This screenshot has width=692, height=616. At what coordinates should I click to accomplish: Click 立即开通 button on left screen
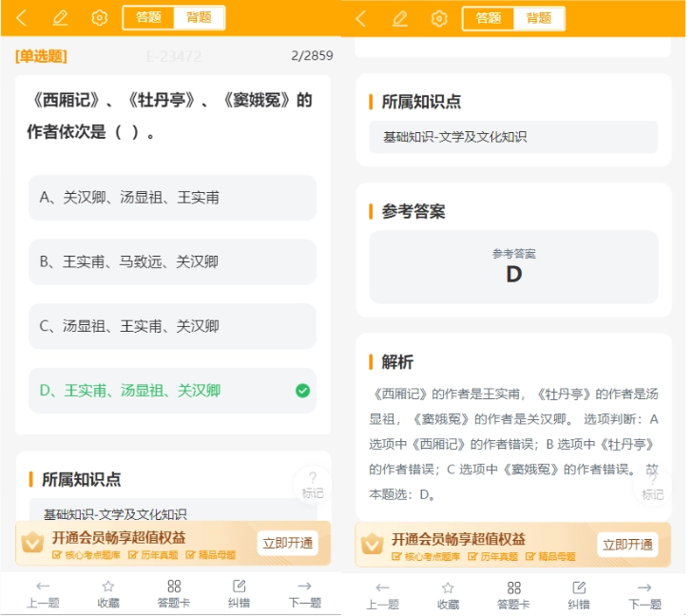(288, 543)
